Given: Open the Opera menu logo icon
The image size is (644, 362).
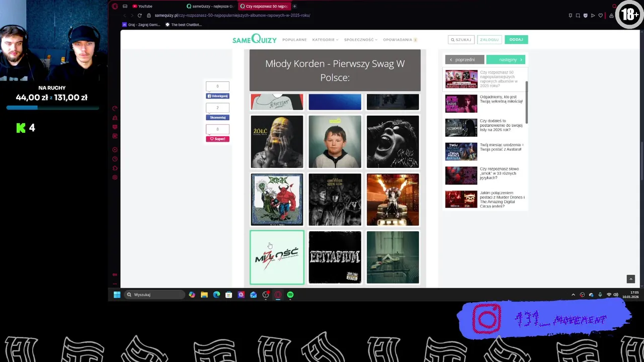Looking at the screenshot, I should click(115, 6).
